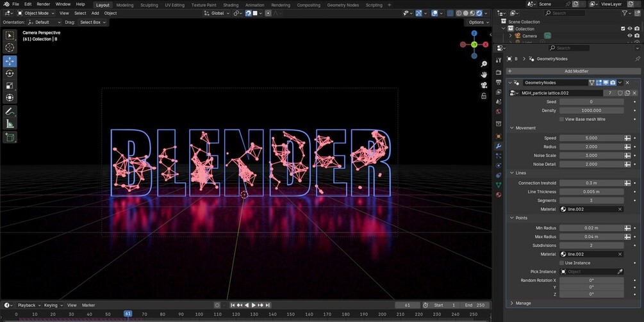Jump to the first frame

click(x=233, y=305)
